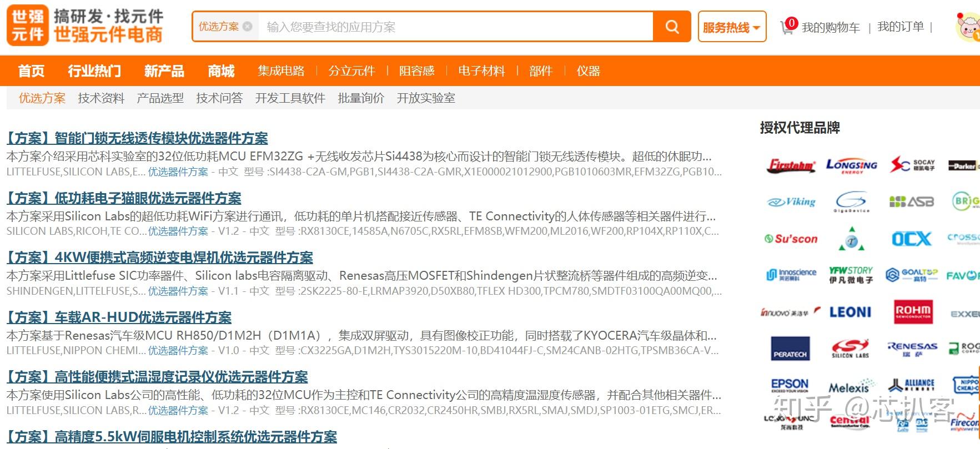Open the 商城 nav item
Viewport: 980px width, 449px height.
(x=221, y=70)
